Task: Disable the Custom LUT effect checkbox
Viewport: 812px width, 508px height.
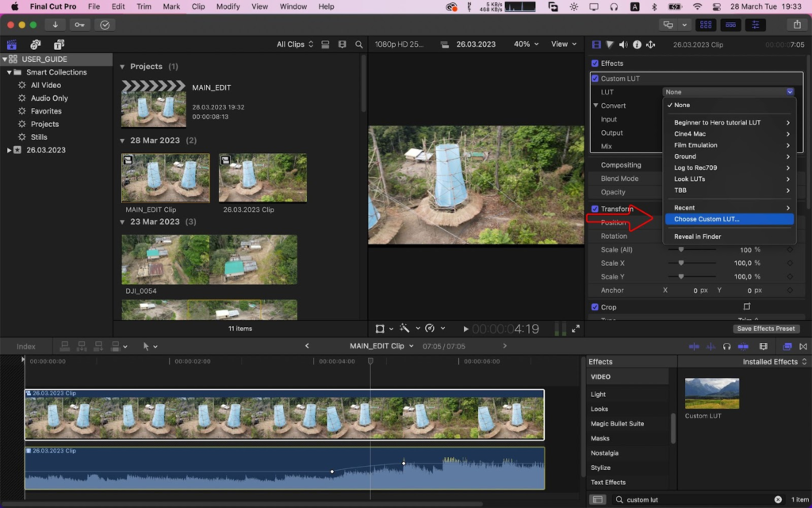Action: (595, 79)
